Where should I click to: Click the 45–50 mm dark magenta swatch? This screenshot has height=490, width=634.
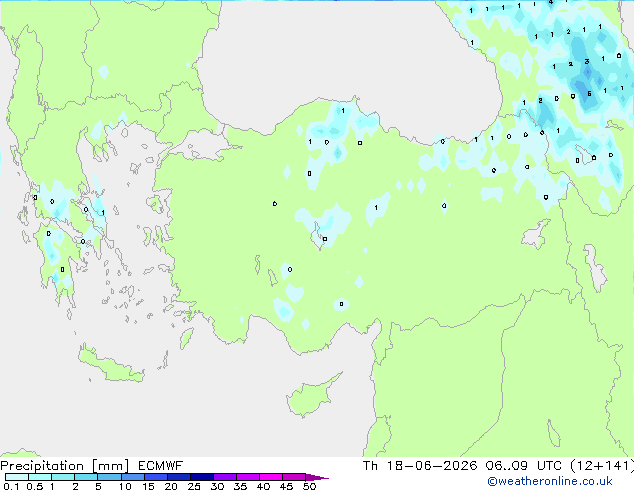[x=294, y=477]
